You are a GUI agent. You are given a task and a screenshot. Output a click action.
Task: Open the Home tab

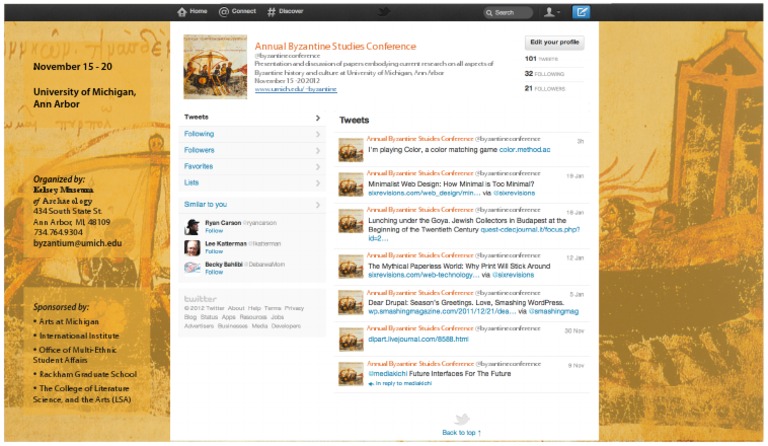[192, 12]
